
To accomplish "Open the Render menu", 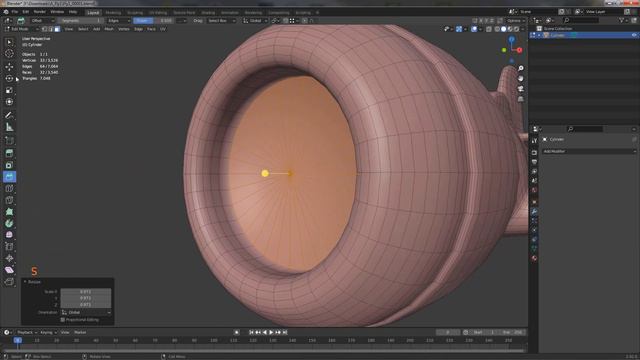I will coord(40,12).
